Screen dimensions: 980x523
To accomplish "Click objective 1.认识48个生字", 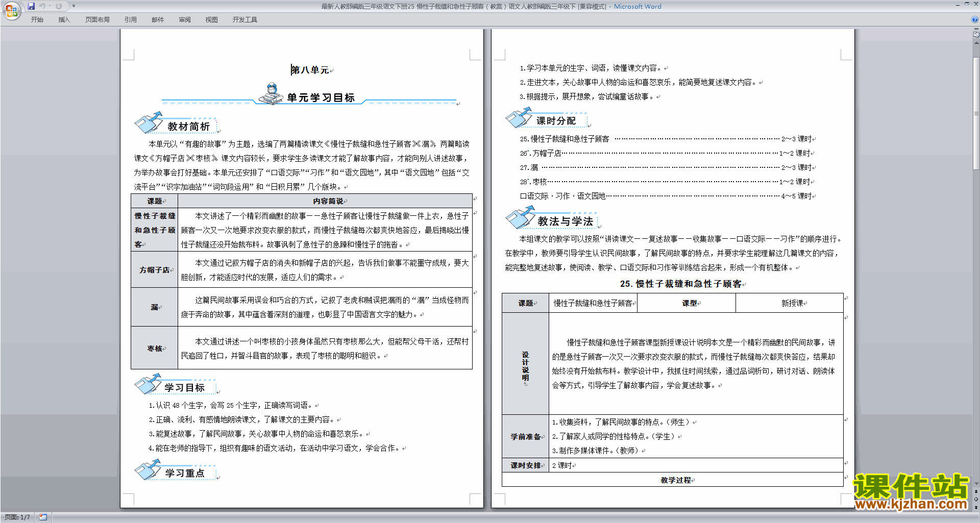I will click(x=231, y=405).
